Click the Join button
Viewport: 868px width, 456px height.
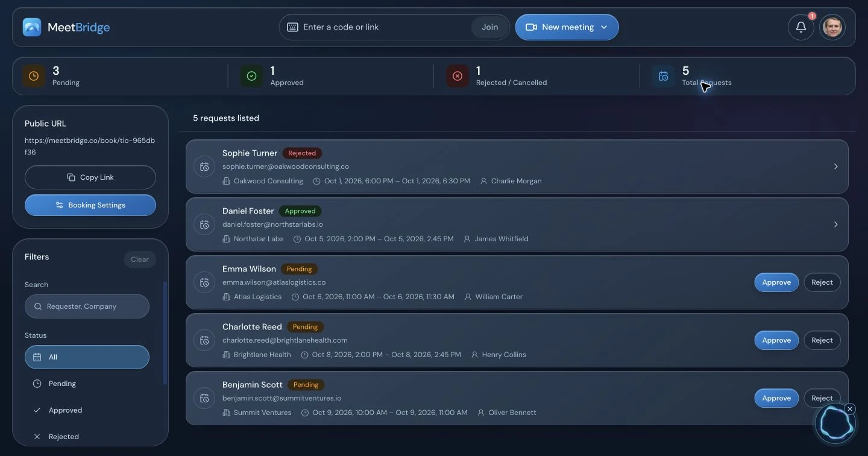tap(489, 27)
